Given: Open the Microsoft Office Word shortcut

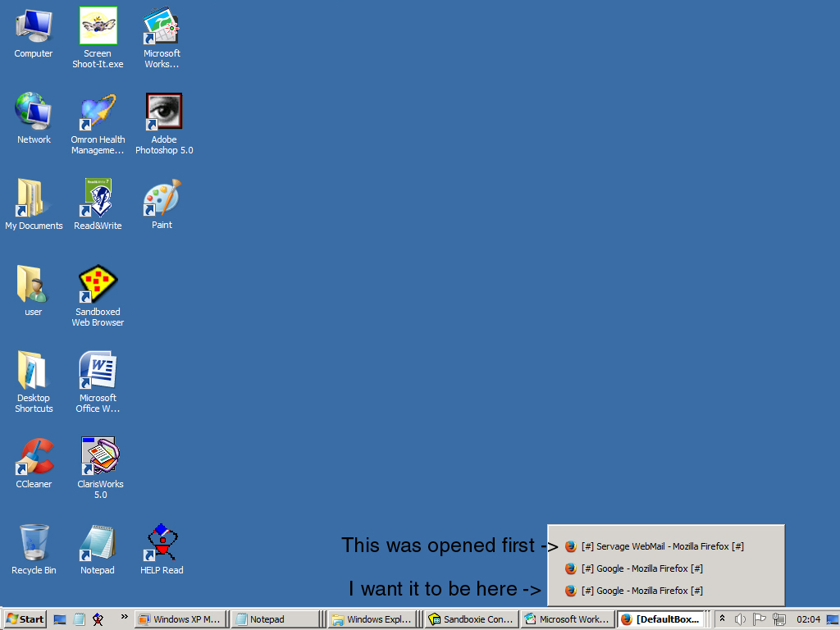Looking at the screenshot, I should pyautogui.click(x=98, y=369).
